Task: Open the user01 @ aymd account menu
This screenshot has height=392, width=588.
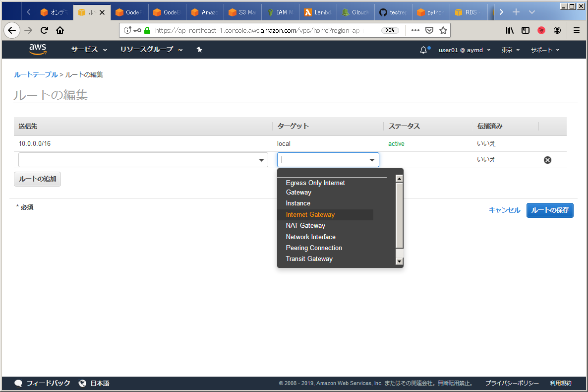Action: (x=465, y=50)
